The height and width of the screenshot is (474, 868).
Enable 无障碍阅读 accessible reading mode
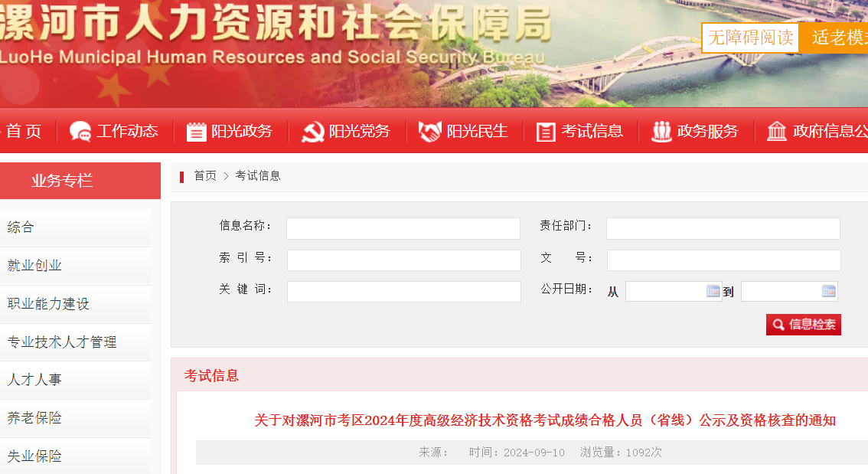click(x=750, y=38)
